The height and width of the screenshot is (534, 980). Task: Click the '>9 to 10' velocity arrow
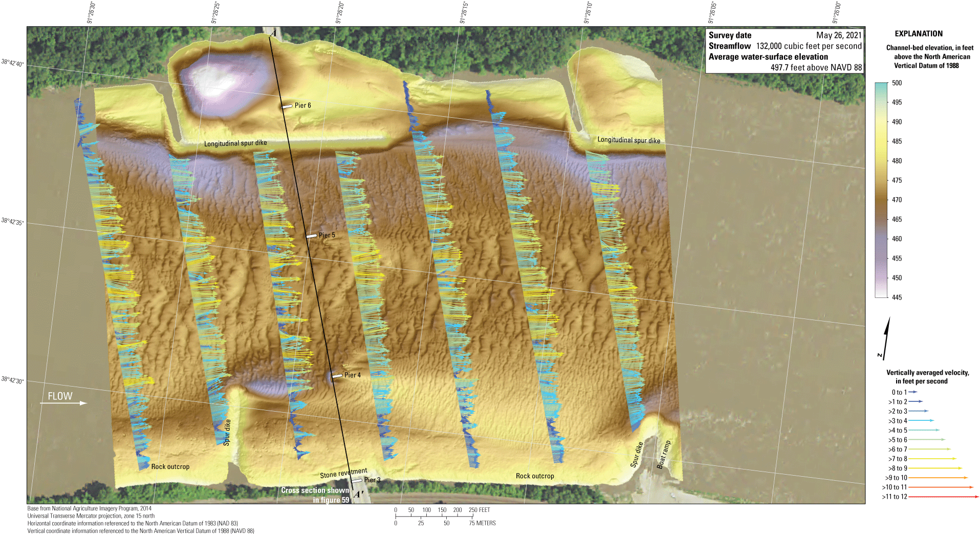pyautogui.click(x=938, y=478)
